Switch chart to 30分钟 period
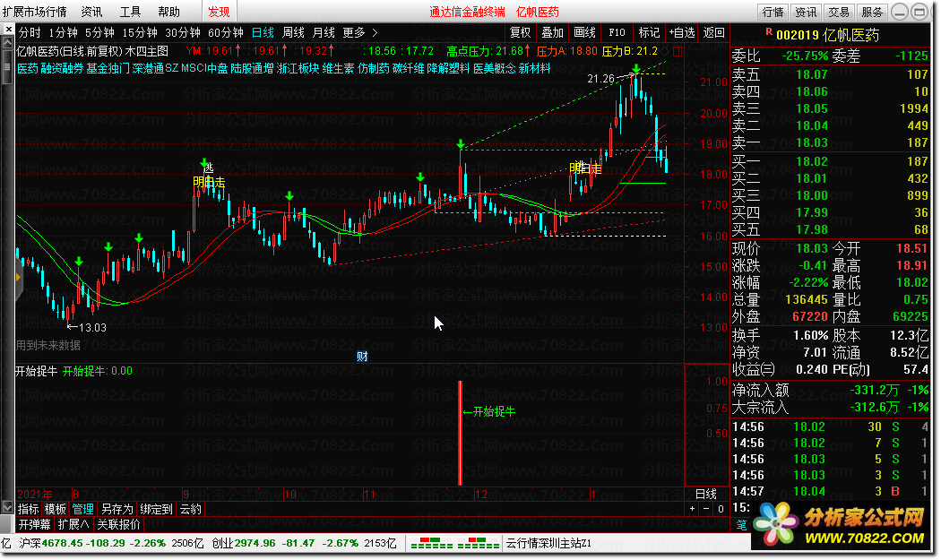 click(183, 32)
